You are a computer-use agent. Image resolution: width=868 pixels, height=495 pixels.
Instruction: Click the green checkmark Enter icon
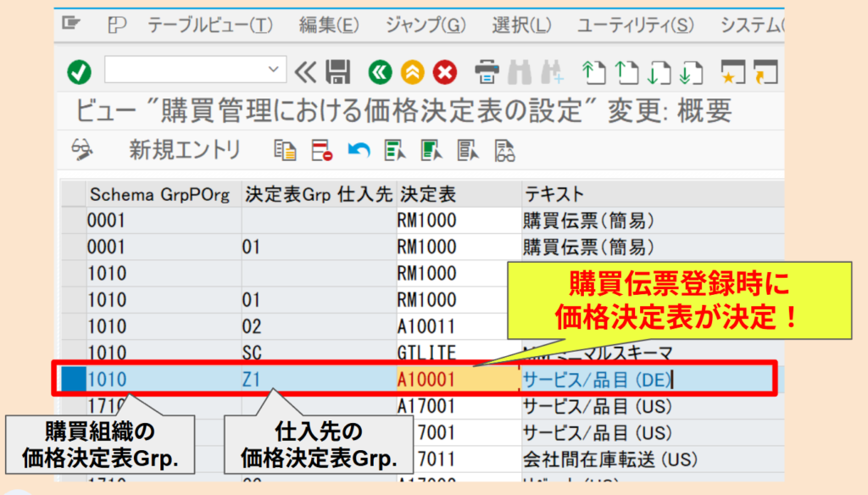[79, 73]
